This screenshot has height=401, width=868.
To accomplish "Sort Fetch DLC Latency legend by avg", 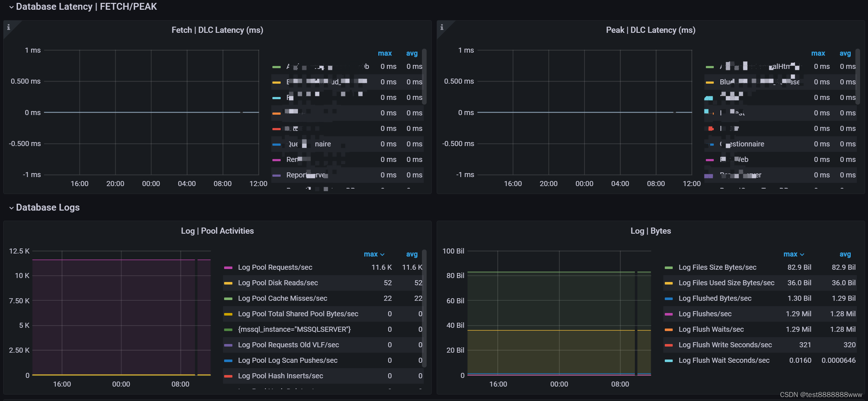I will 412,53.
